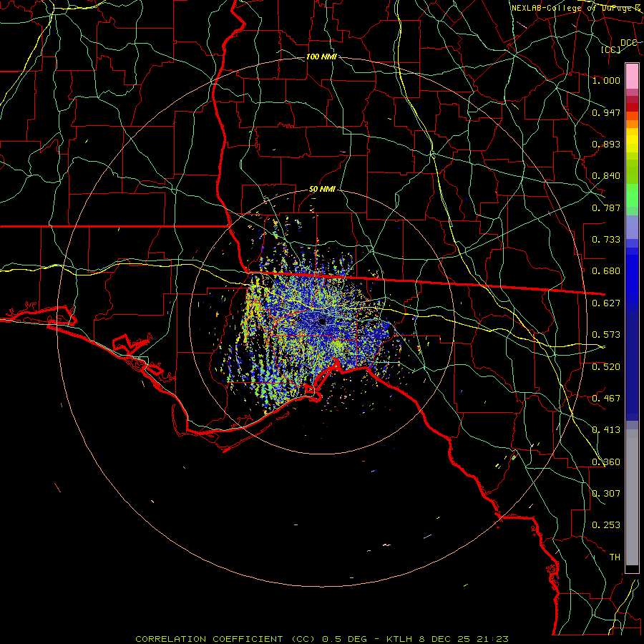Click the 0.840 value on the color scale
This screenshot has height=644, width=644.
pyautogui.click(x=606, y=176)
